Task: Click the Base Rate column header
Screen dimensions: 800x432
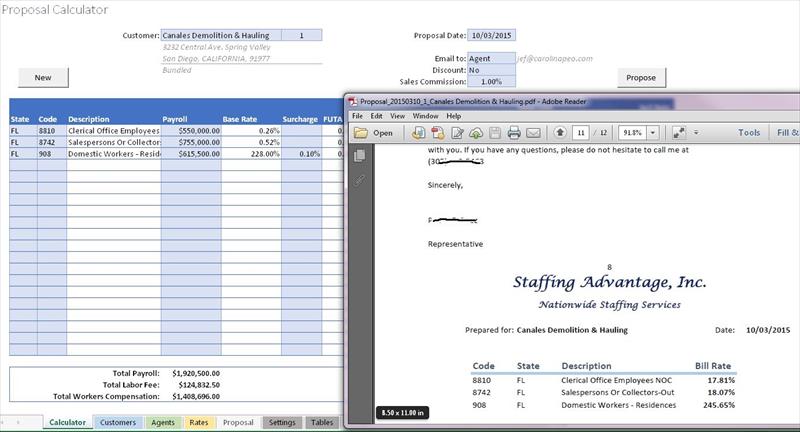Action: pyautogui.click(x=240, y=119)
